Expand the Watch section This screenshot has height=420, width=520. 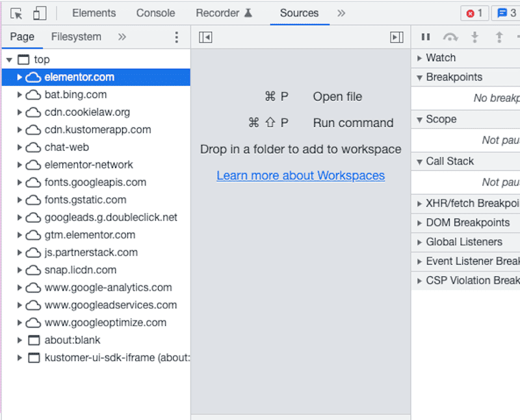442,57
